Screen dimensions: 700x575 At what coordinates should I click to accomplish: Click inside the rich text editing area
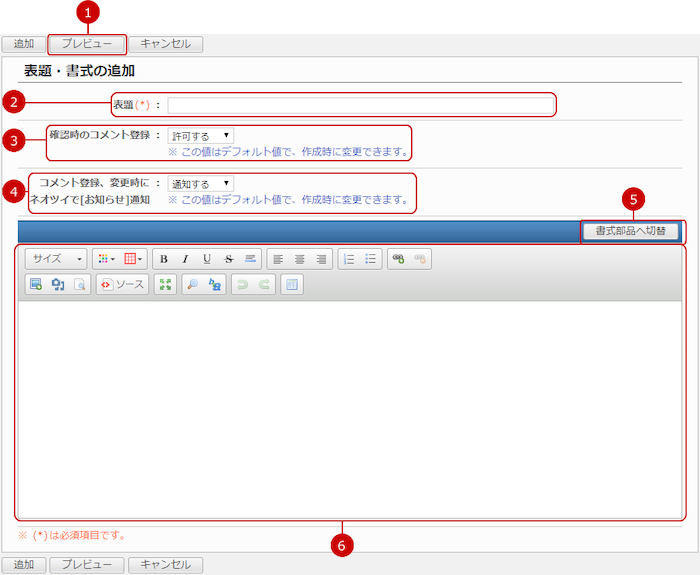[350, 409]
